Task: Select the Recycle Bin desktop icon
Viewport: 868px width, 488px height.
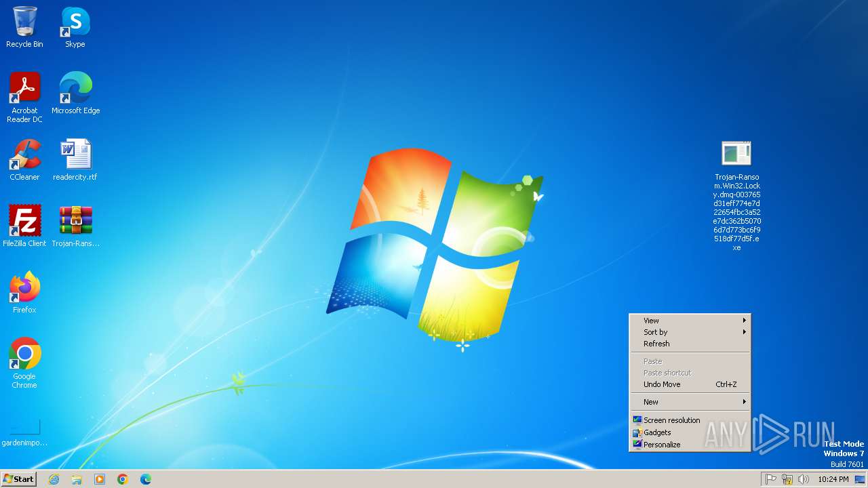Action: click(24, 27)
